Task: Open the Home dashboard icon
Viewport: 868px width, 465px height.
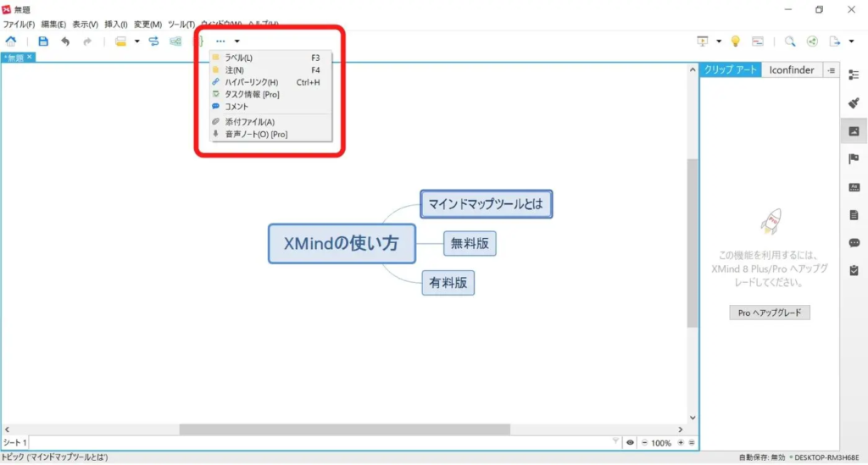Action: pos(11,41)
